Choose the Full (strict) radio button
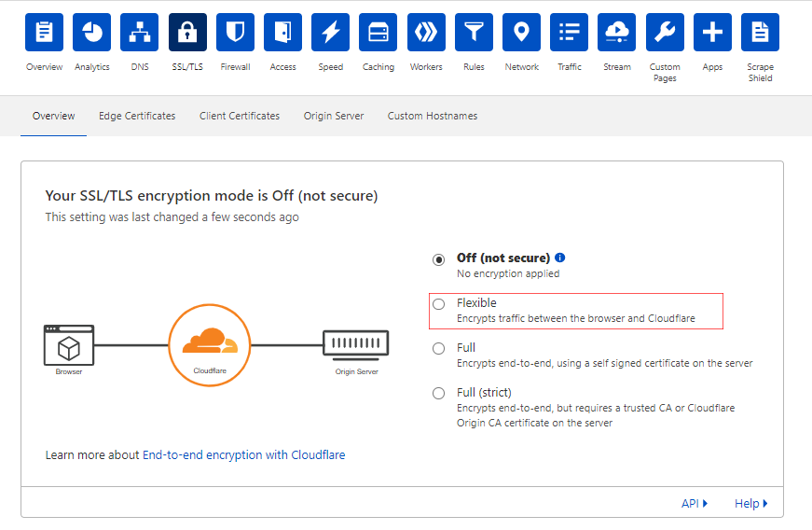Viewport: 812px width, 530px height. point(439,394)
